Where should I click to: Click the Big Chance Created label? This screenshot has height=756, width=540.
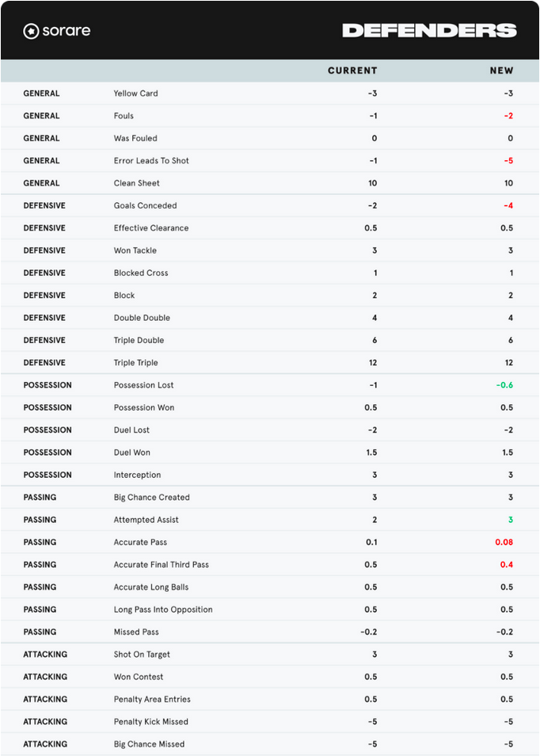tap(152, 498)
